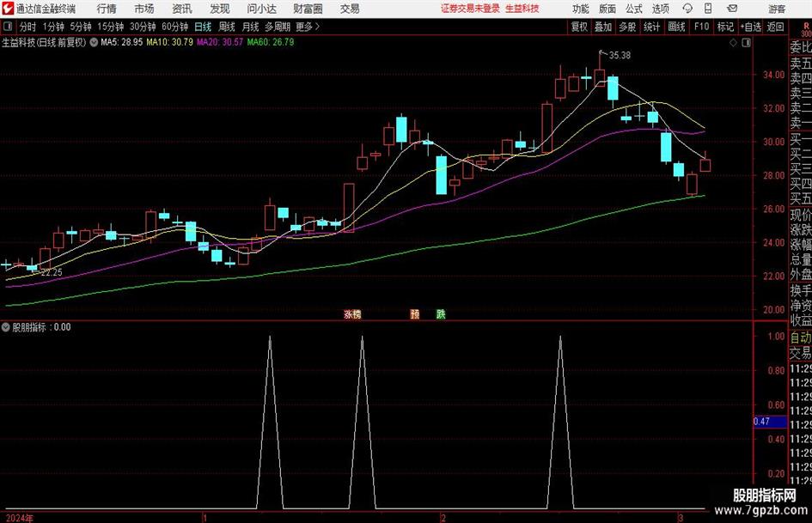Viewport: 812px width, 523px height.
Task: Click the 现价 row in the quote panel
Action: 800,215
